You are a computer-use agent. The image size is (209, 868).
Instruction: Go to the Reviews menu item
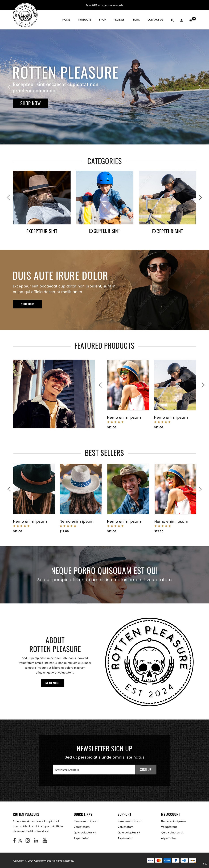(119, 20)
